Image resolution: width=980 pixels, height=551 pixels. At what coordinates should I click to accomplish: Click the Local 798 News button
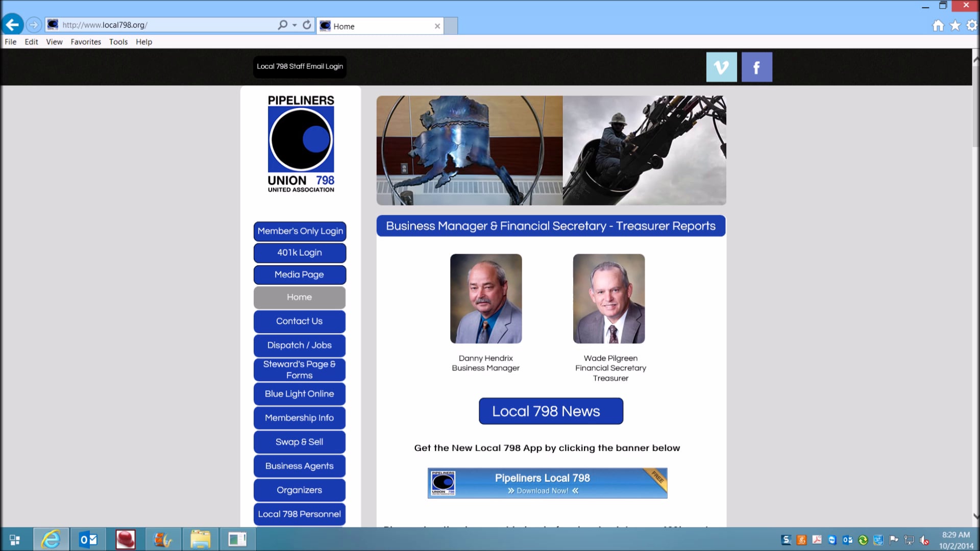550,411
